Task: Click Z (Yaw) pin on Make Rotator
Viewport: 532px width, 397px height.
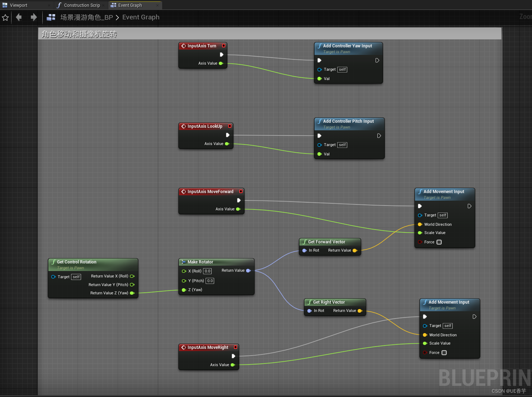Action: point(184,290)
